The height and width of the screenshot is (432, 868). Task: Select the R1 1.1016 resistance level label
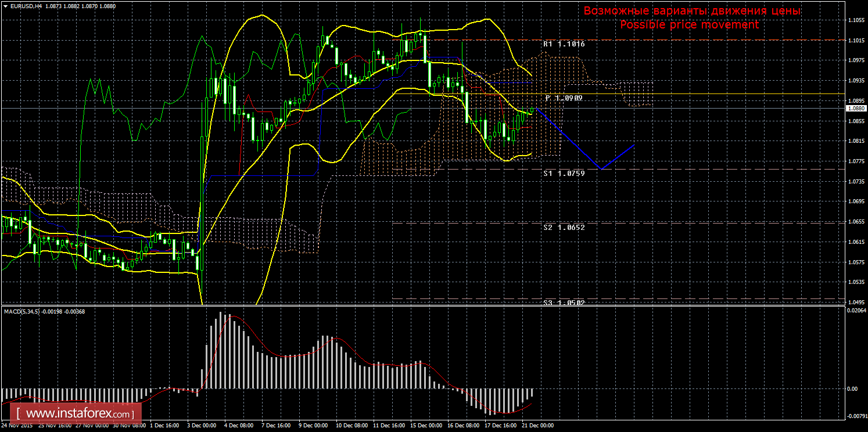pos(564,44)
